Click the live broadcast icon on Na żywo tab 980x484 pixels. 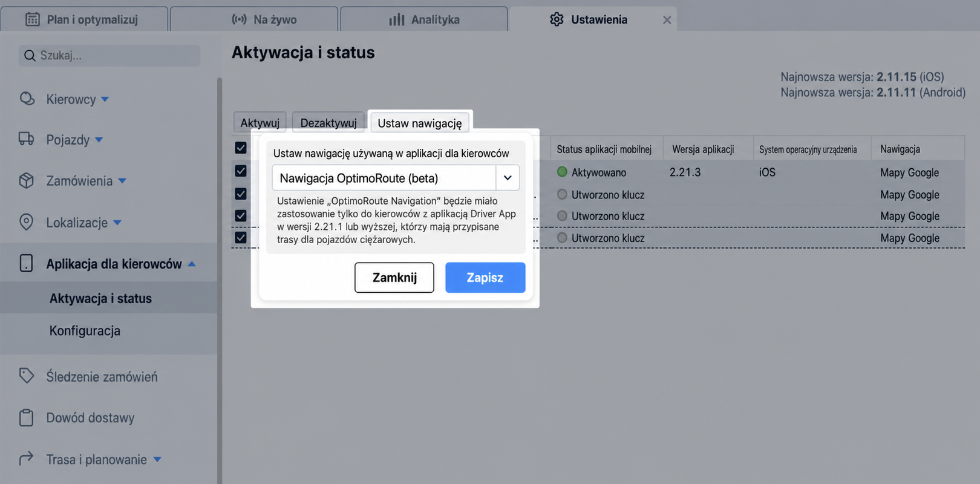point(240,19)
